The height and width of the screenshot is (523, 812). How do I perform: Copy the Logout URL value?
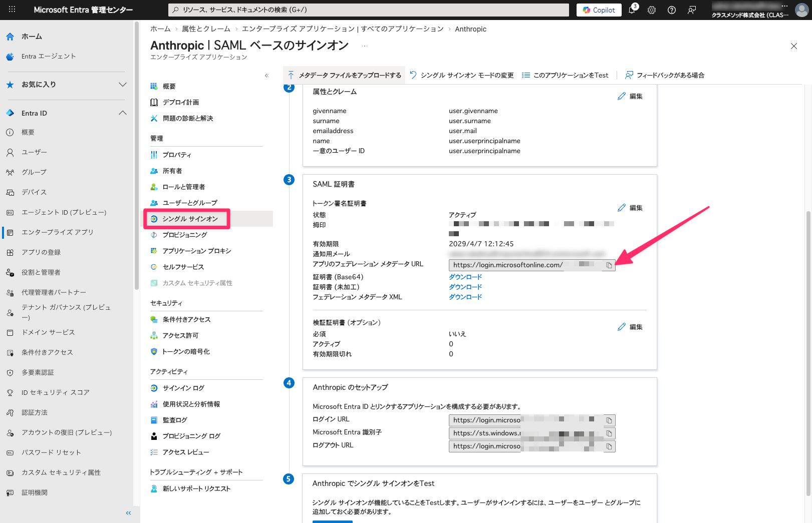click(609, 446)
